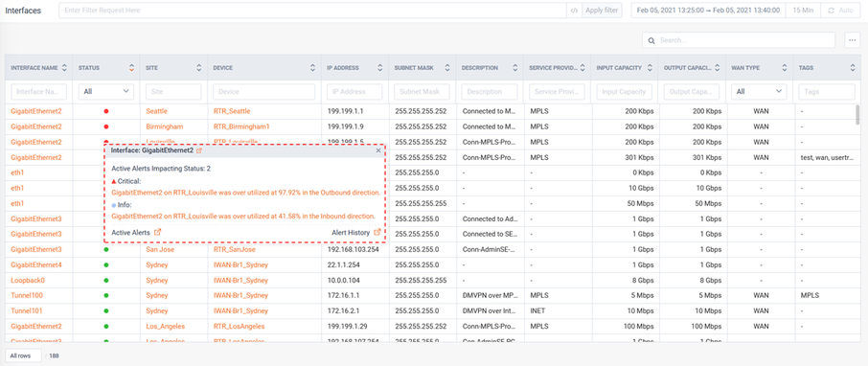
Task: Open the Status filter dropdown
Action: coord(106,91)
